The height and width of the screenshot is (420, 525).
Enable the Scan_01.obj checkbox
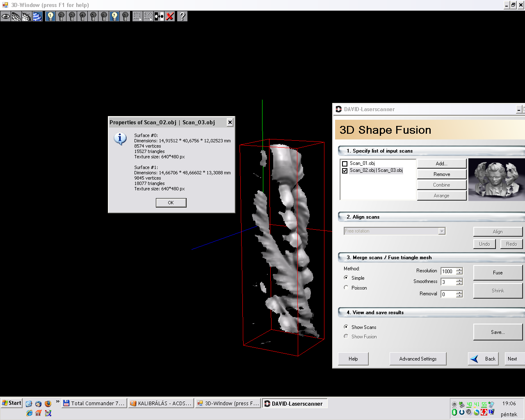coord(345,164)
